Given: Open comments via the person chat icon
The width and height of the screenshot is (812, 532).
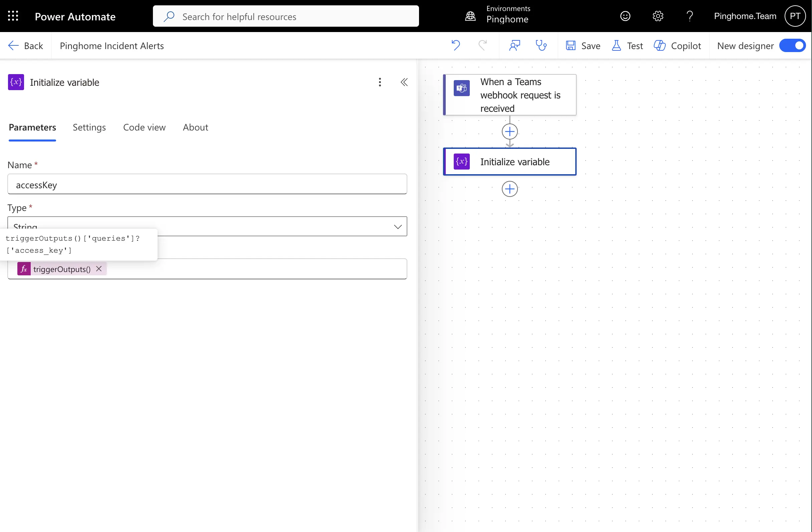Looking at the screenshot, I should 515,45.
